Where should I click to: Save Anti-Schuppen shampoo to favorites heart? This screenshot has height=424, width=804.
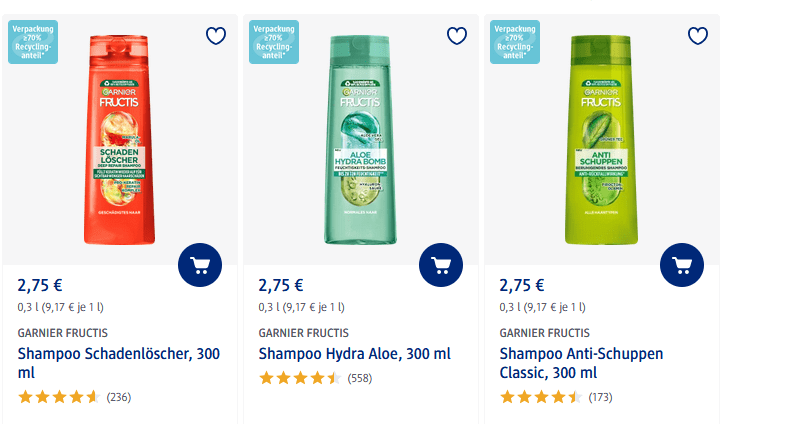pos(698,37)
